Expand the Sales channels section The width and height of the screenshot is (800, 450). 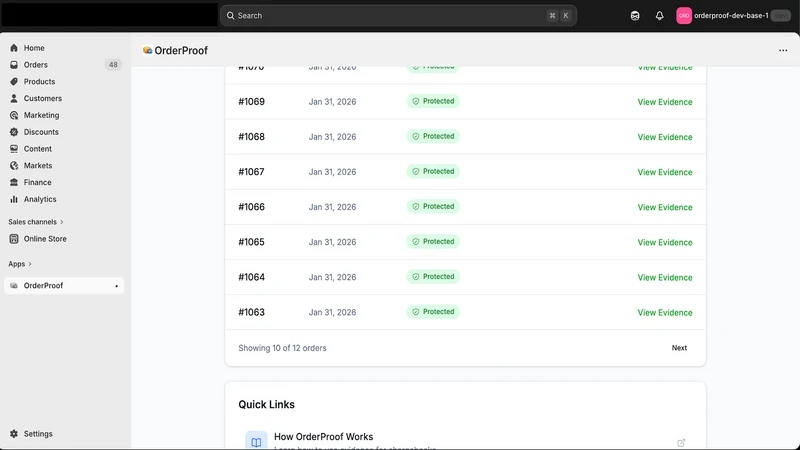tap(36, 222)
